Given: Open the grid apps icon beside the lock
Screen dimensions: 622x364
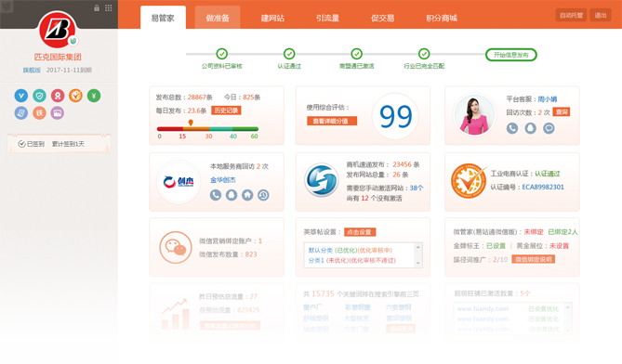Looking at the screenshot, I should (108, 8).
